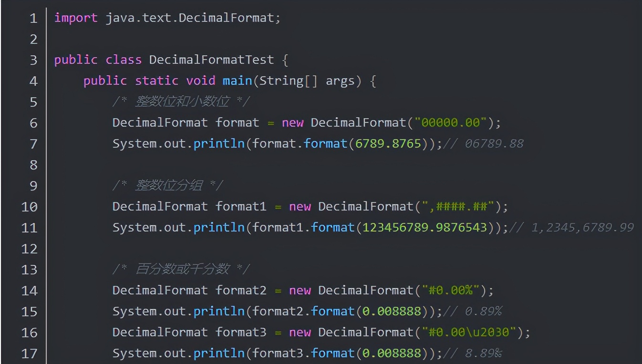
Task: Click the comment 整数位和小数位
Action: point(183,101)
